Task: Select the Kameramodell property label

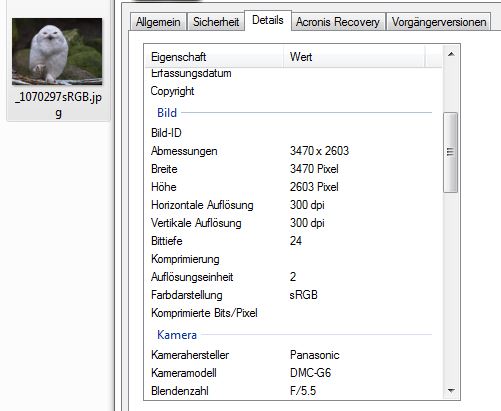Action: tap(184, 373)
